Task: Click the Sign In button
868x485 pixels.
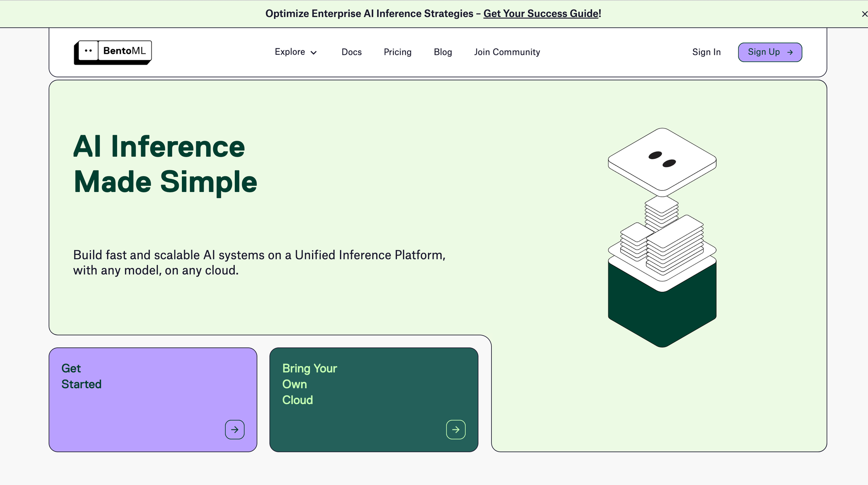Action: tap(707, 52)
